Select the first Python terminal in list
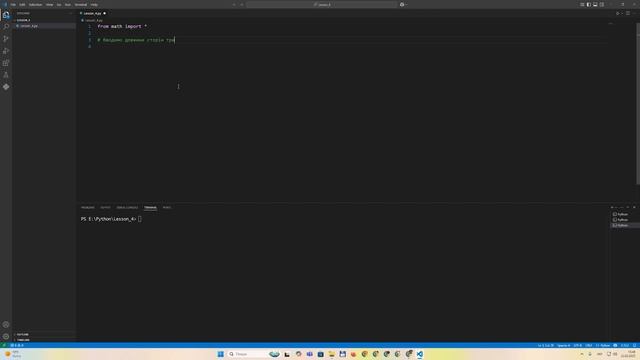Viewport: 640px width, 360px height. click(x=623, y=214)
